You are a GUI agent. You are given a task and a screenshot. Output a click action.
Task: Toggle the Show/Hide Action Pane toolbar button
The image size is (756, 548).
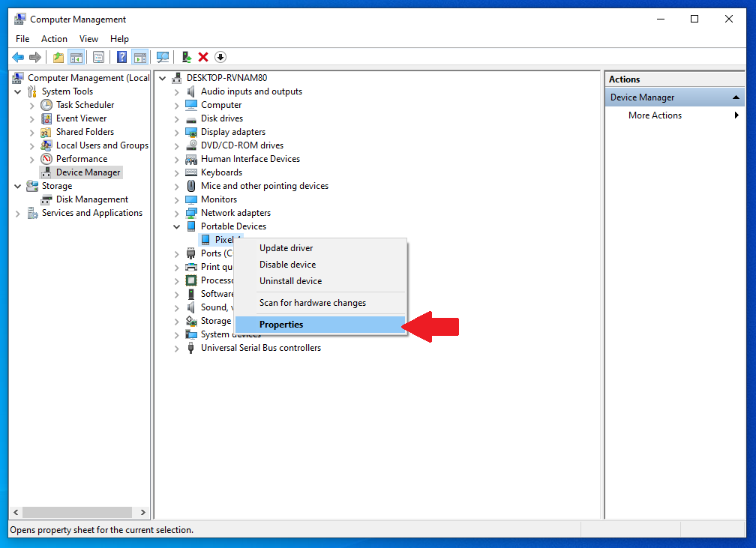[139, 57]
